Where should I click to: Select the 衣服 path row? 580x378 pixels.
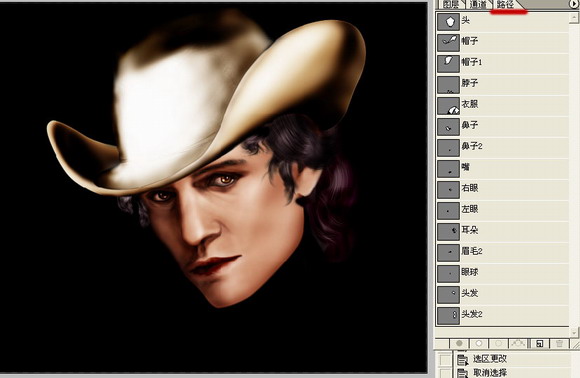point(503,105)
